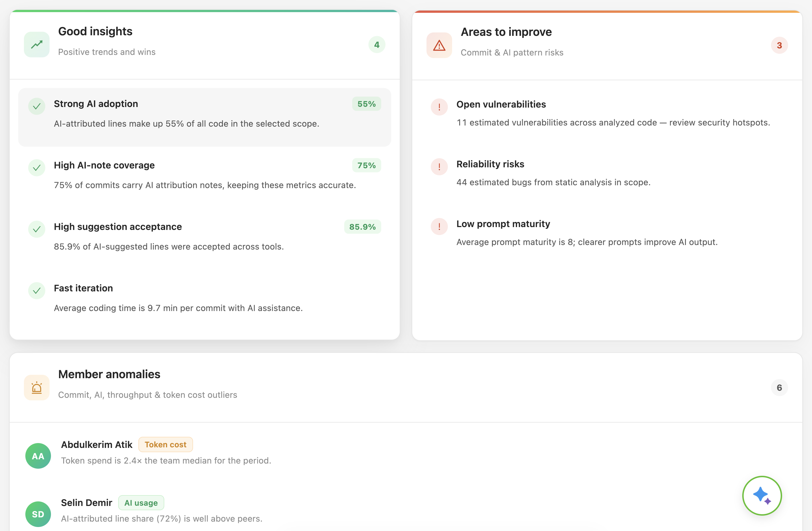Select the High AI-note coverage insight title
The width and height of the screenshot is (812, 531).
(104, 165)
